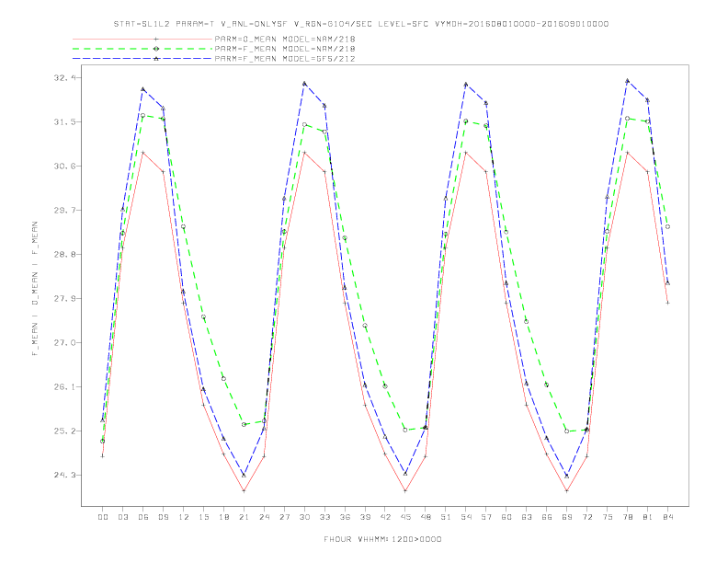The height and width of the screenshot is (563, 728).
Task: Click x-axis tick label 06
Action: 143,517
